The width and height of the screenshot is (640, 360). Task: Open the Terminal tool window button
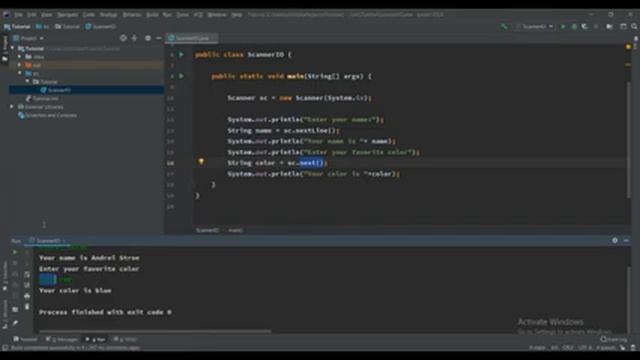(x=25, y=339)
